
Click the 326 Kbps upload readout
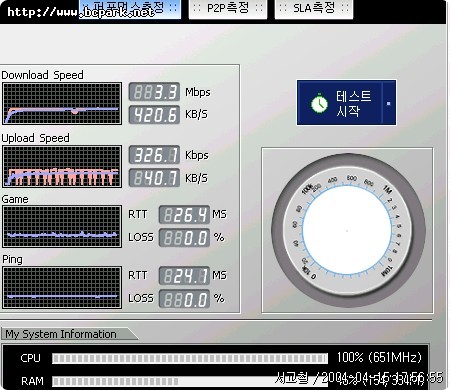pyautogui.click(x=154, y=155)
